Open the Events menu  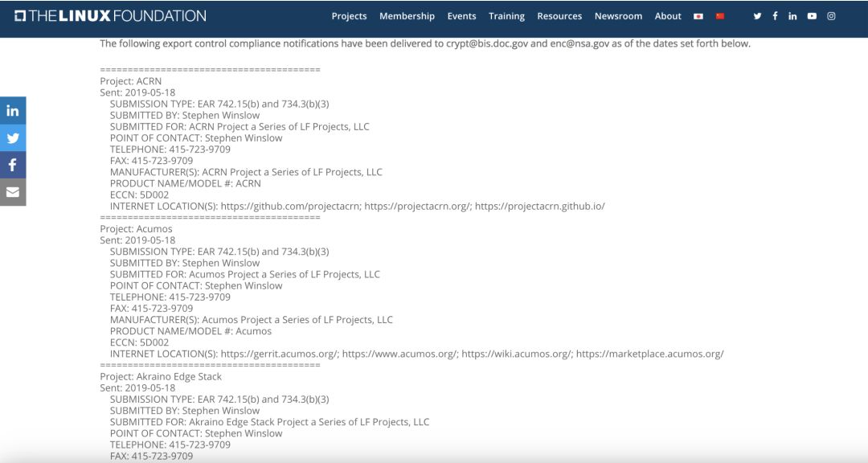point(461,16)
